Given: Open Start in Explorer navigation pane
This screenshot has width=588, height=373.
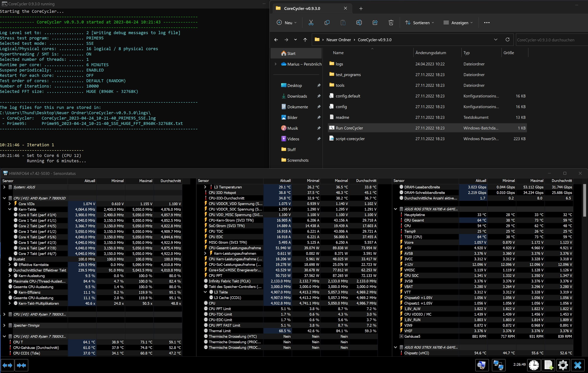Looking at the screenshot, I should pos(296,53).
